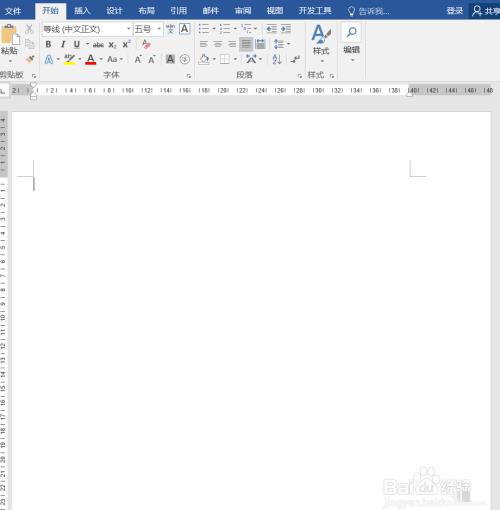The image size is (500, 510).
Task: Open the font size dropdown
Action: tap(159, 29)
